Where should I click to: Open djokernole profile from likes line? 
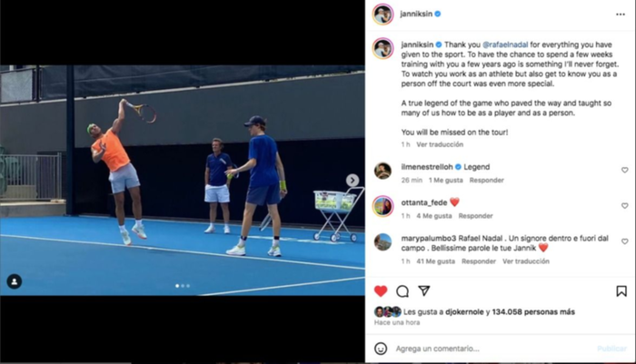click(x=464, y=311)
